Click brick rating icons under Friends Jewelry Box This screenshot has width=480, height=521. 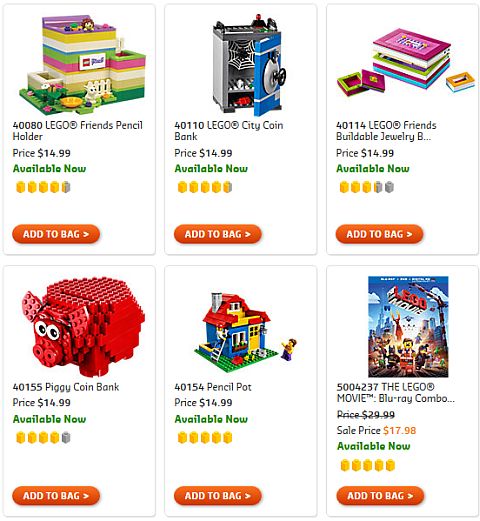pos(367,187)
